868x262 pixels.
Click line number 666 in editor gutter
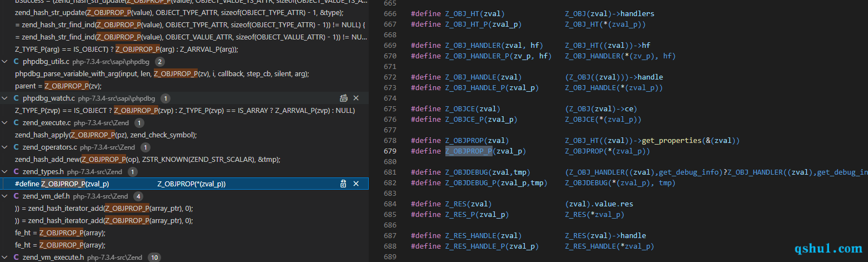click(390, 13)
